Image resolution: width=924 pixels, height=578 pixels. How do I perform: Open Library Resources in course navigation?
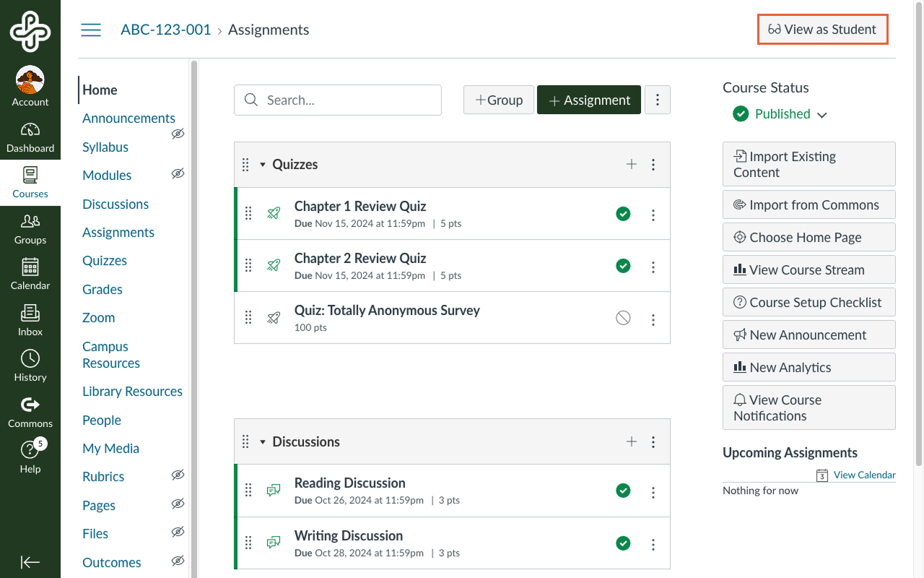coord(132,391)
